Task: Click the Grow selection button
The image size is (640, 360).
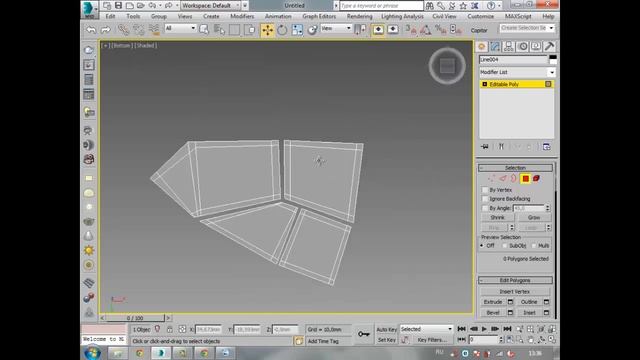Action: [533, 218]
